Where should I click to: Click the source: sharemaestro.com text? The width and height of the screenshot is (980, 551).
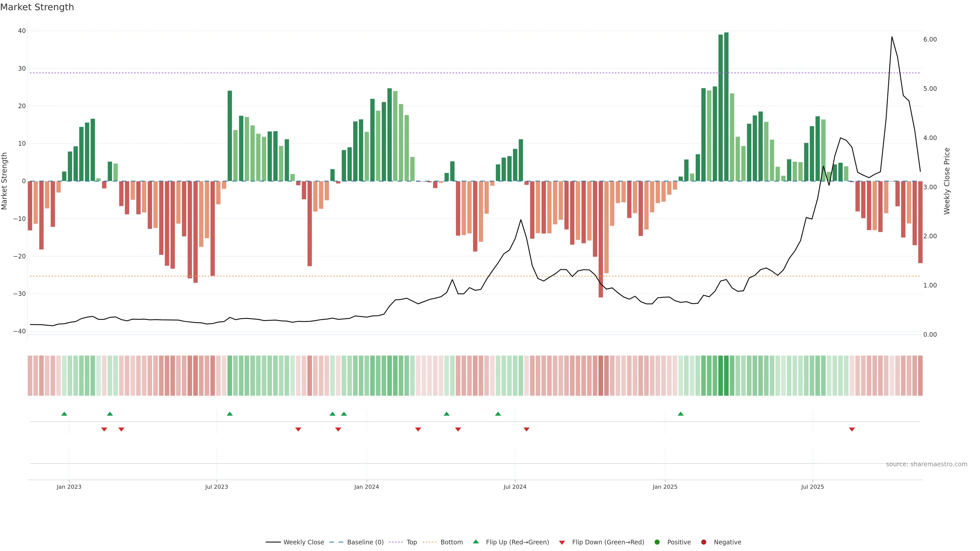(x=926, y=464)
